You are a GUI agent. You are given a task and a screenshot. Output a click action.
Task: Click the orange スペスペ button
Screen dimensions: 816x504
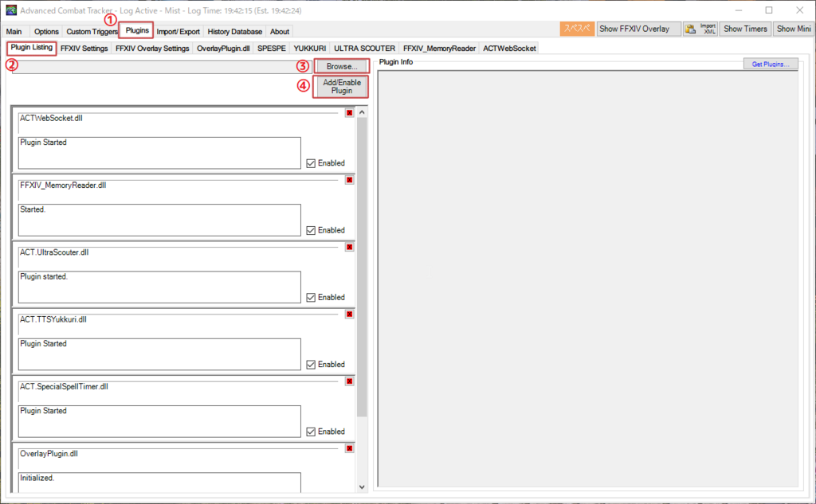577,29
